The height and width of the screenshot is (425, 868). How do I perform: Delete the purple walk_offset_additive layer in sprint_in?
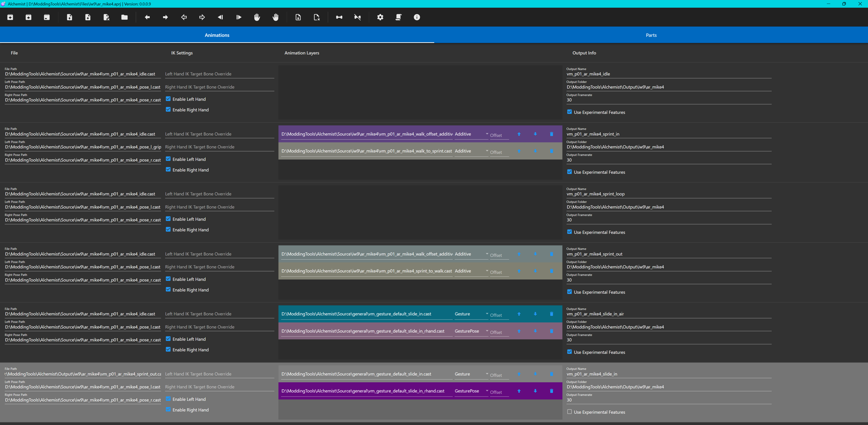pos(552,134)
